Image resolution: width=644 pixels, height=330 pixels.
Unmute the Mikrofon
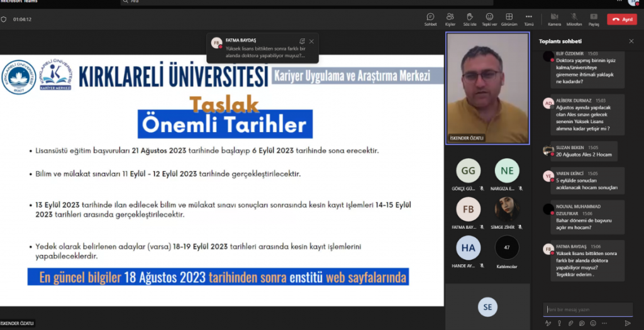[x=574, y=19]
